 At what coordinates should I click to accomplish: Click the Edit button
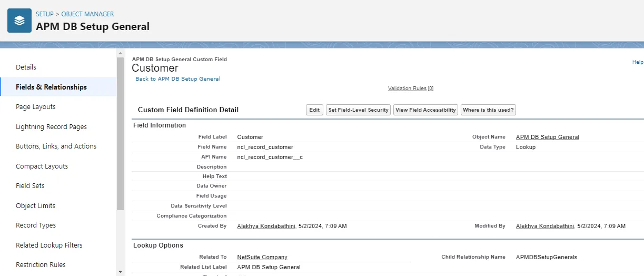click(314, 110)
